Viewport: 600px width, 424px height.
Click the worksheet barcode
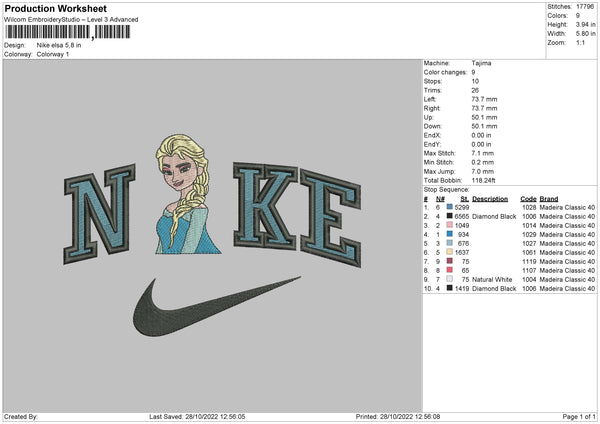click(68, 32)
